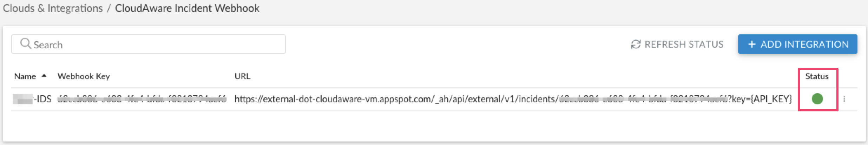The width and height of the screenshot is (868, 145).
Task: Toggle the Name column sort arrow
Action: pyautogui.click(x=44, y=76)
